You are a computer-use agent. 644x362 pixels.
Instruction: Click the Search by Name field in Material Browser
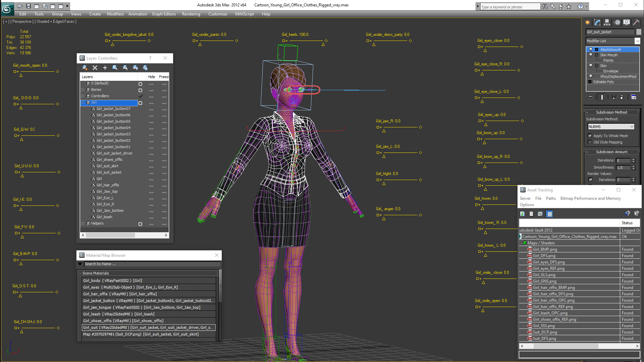pos(152,264)
